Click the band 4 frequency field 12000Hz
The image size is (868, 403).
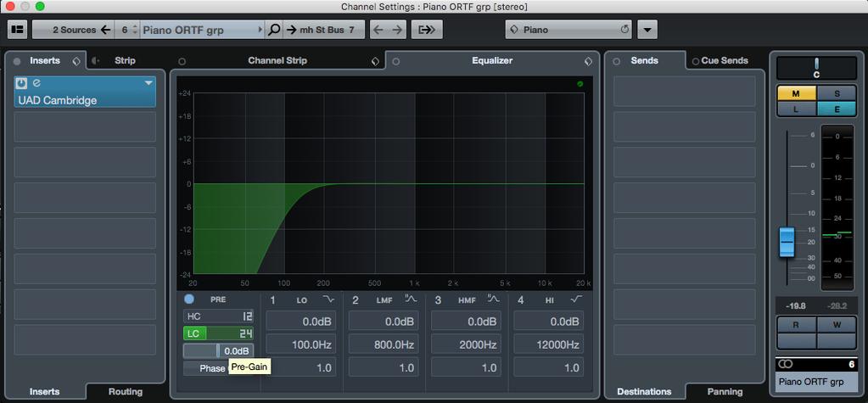(x=549, y=344)
